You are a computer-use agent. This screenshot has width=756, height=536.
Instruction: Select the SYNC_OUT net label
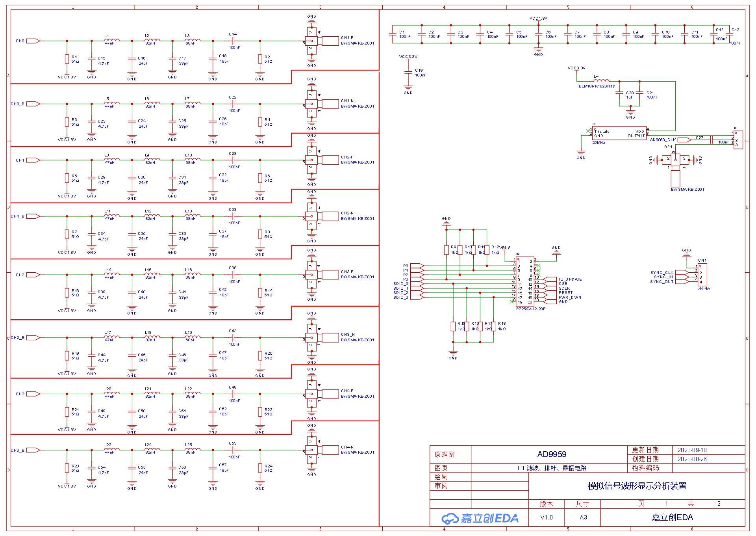662,282
